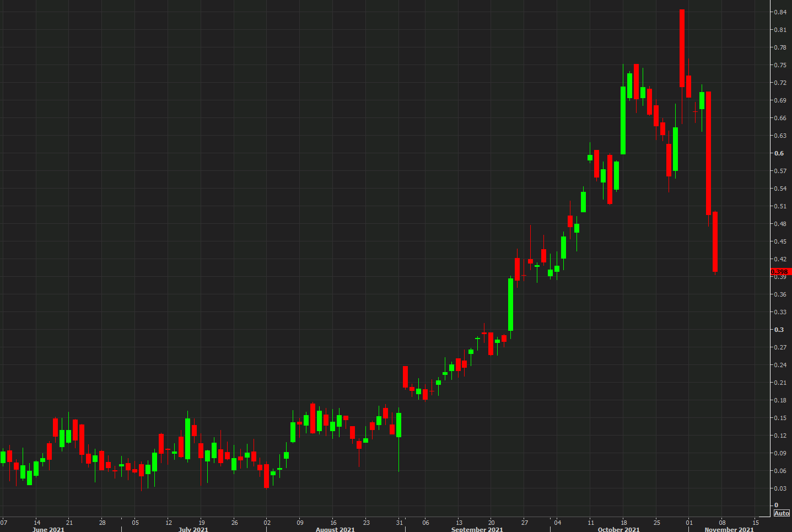This screenshot has height=532, width=792.
Task: Click date label 21 on time axis
Action: pos(69,522)
